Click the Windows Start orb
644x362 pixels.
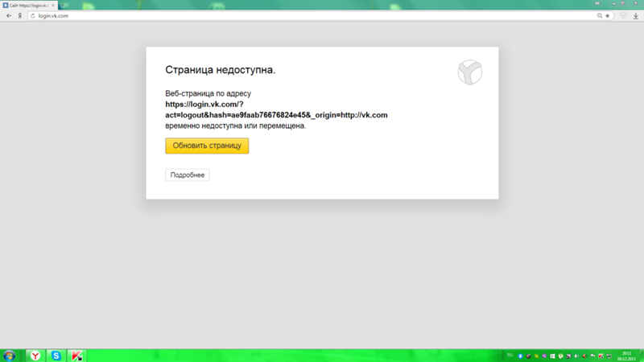click(x=10, y=356)
